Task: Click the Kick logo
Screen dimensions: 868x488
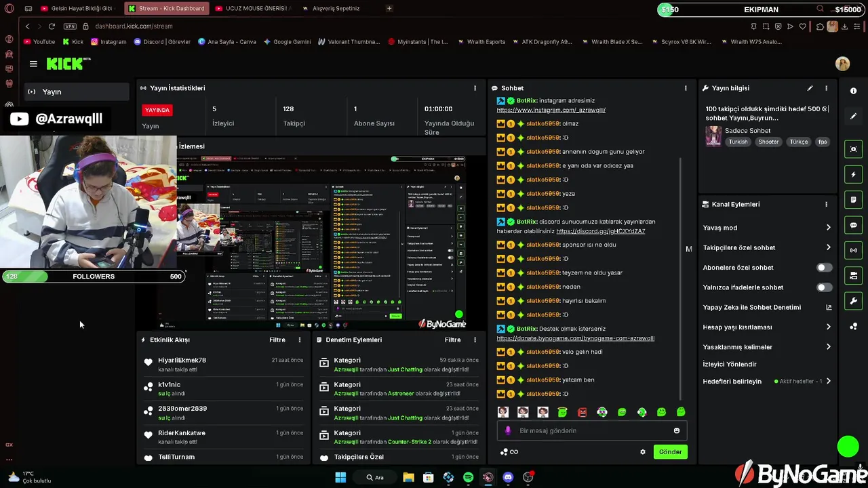Action: (68, 64)
